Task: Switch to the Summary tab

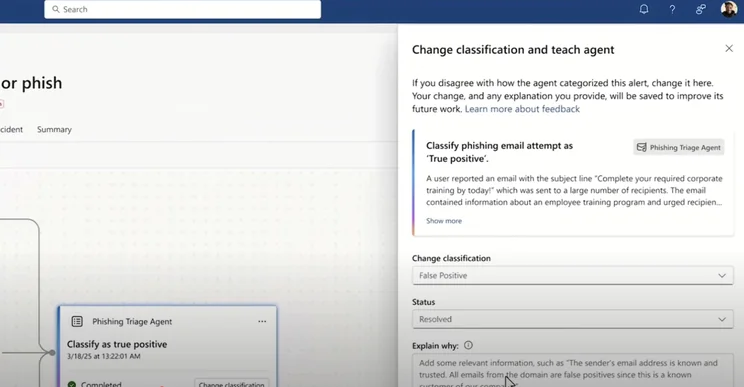Action: 54,129
